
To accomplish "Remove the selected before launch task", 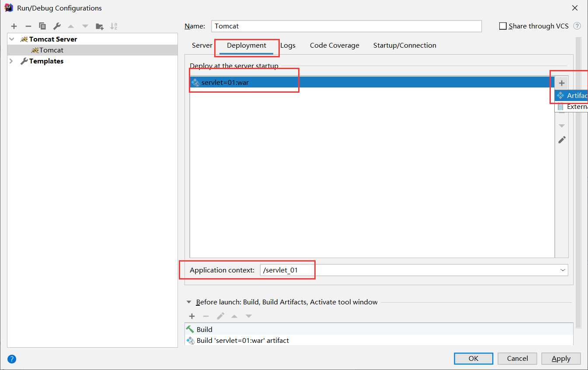I will coord(206,316).
